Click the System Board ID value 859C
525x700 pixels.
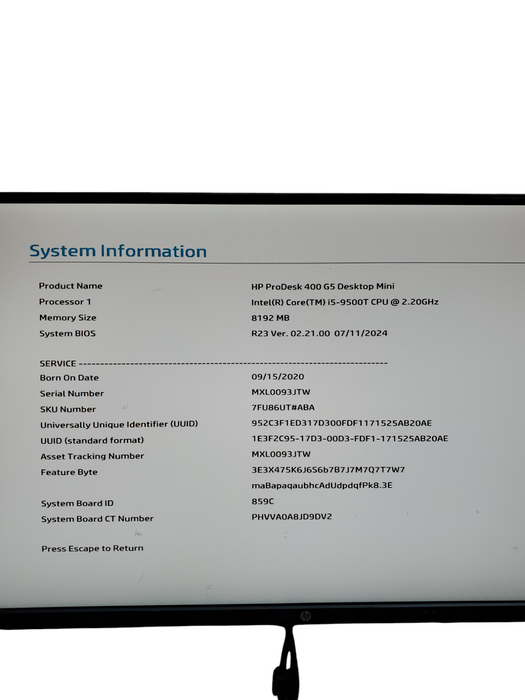coord(262,501)
